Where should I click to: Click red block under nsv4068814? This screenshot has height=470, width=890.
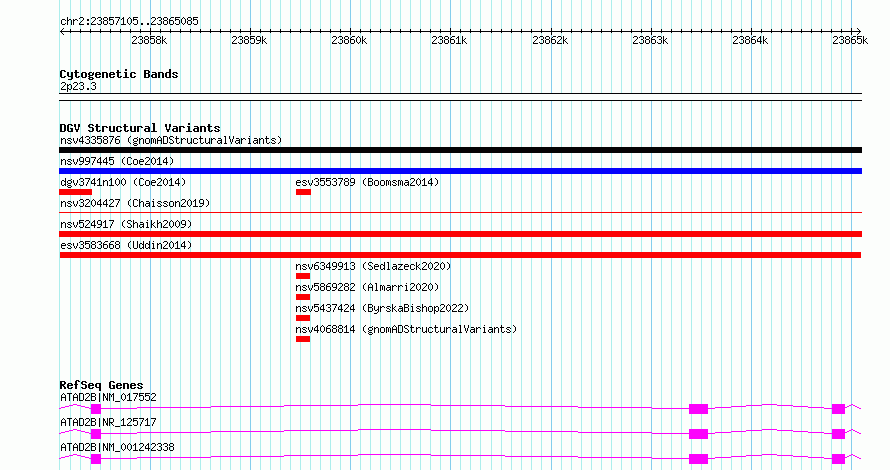[303, 339]
